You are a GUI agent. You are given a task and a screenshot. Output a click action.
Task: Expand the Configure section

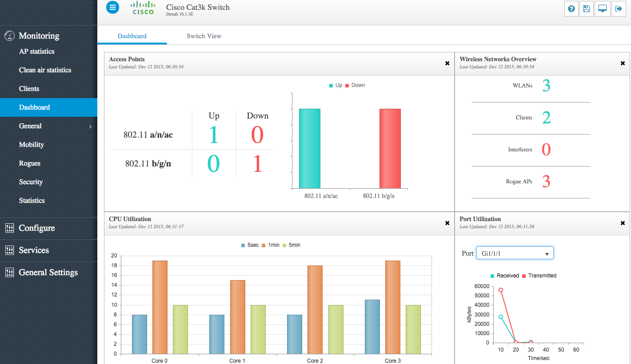[x=37, y=228]
